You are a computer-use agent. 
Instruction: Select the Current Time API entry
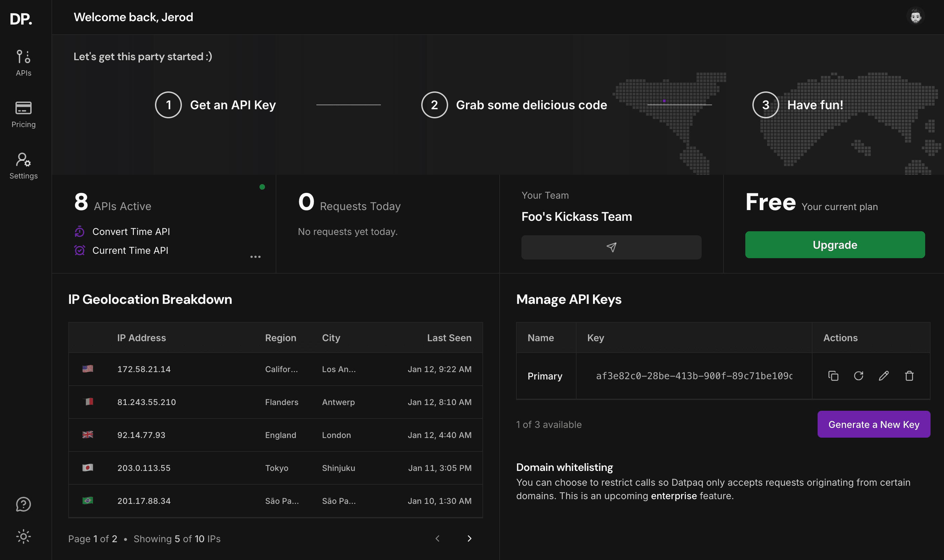coord(130,250)
